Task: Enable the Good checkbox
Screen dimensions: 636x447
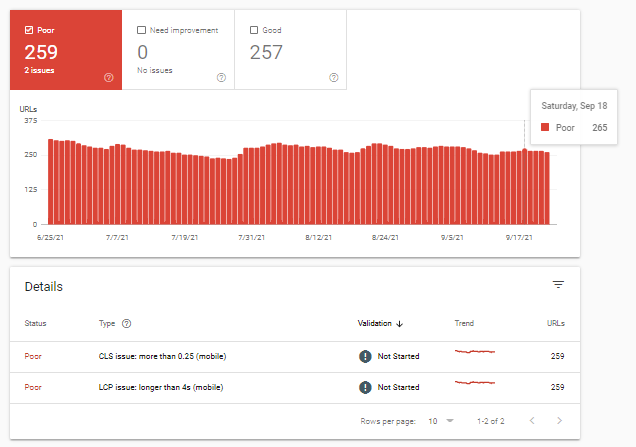Action: pos(254,30)
